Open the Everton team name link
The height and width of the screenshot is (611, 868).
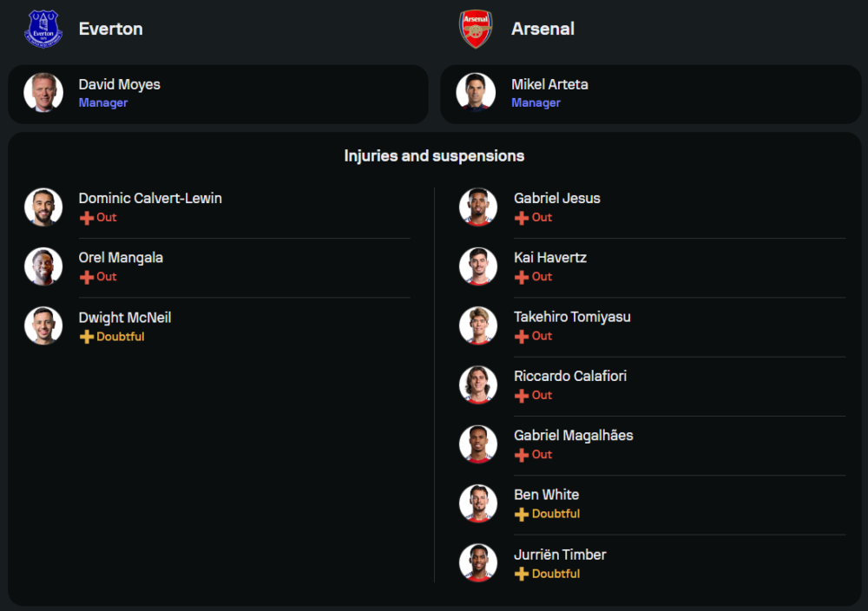coord(110,29)
